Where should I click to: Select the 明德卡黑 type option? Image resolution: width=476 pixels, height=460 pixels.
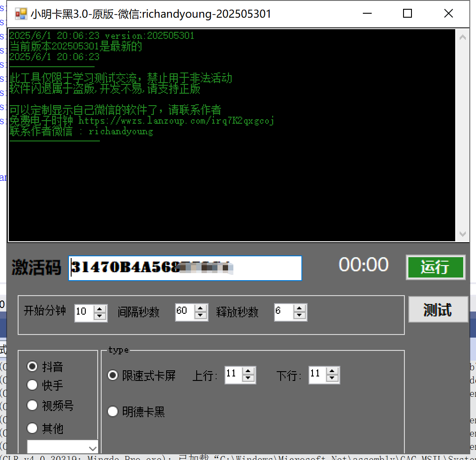coord(113,412)
